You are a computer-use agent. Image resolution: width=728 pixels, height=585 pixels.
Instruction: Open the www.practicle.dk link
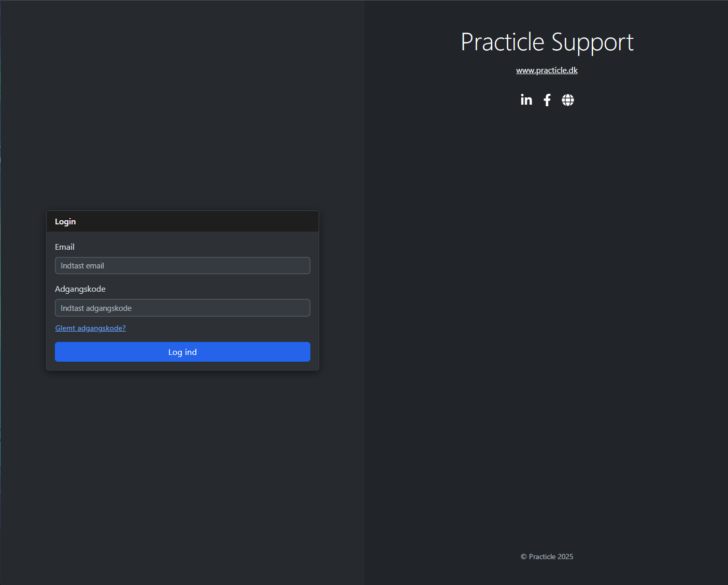click(547, 70)
